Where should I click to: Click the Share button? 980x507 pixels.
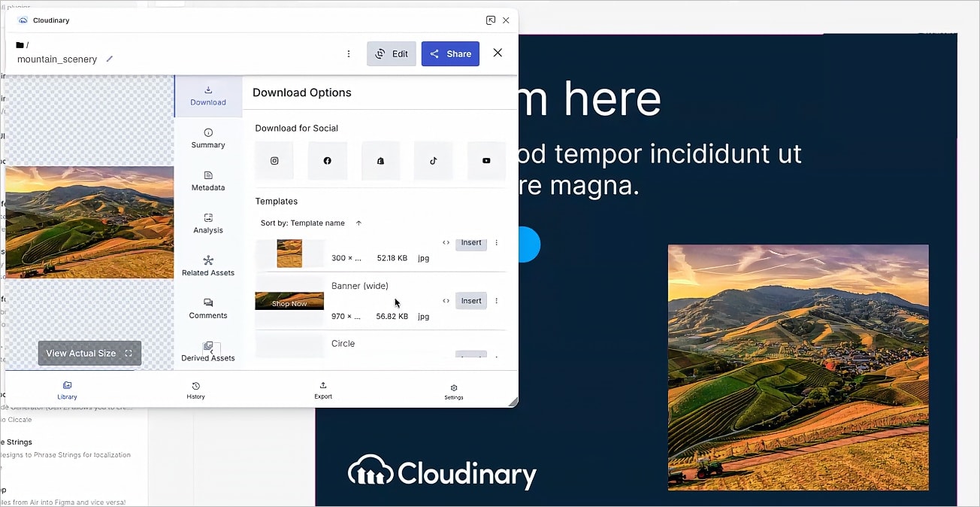point(450,54)
